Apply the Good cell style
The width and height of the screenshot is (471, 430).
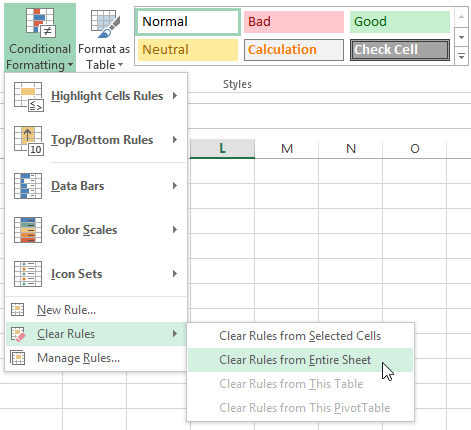click(x=400, y=22)
